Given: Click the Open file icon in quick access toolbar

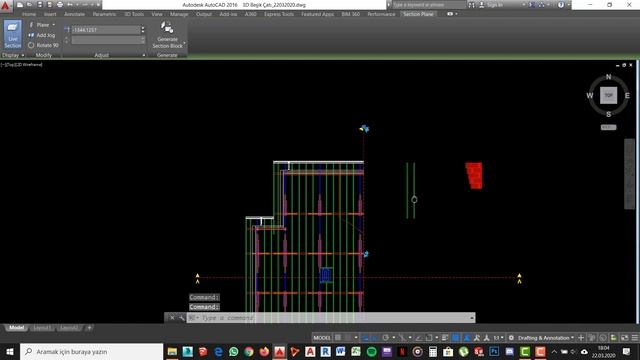Looking at the screenshot, I should pyautogui.click(x=29, y=5).
